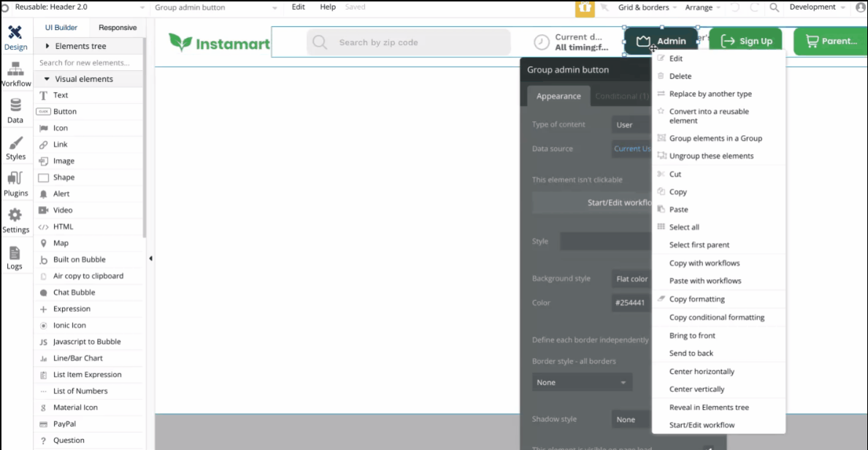Open the Group admin button element dropdown
The width and height of the screenshot is (868, 450).
[x=216, y=7]
